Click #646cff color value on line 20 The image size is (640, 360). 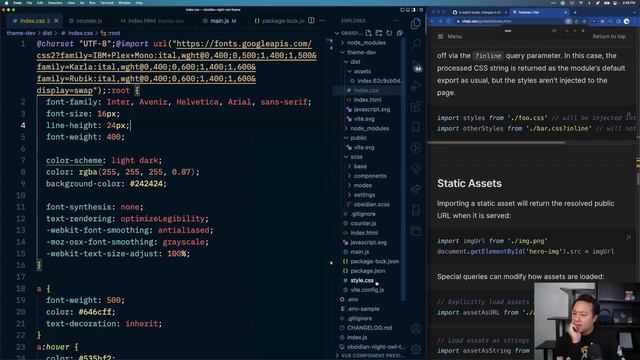click(95, 312)
